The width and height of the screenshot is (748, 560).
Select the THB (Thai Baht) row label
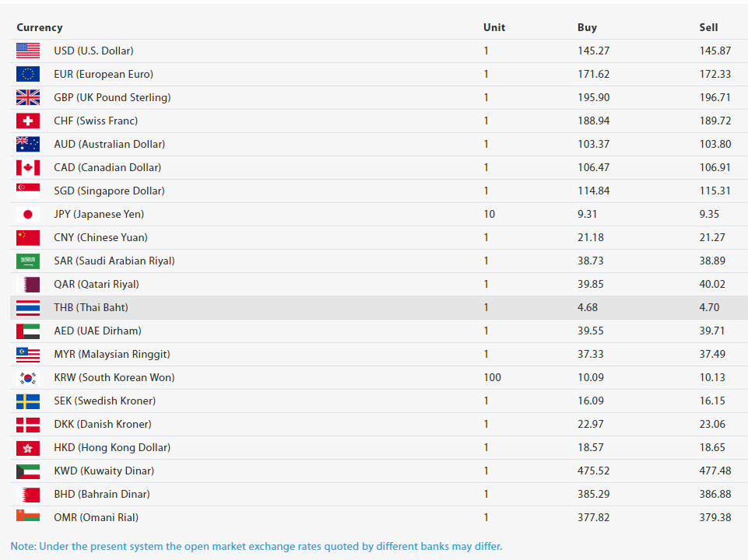91,307
